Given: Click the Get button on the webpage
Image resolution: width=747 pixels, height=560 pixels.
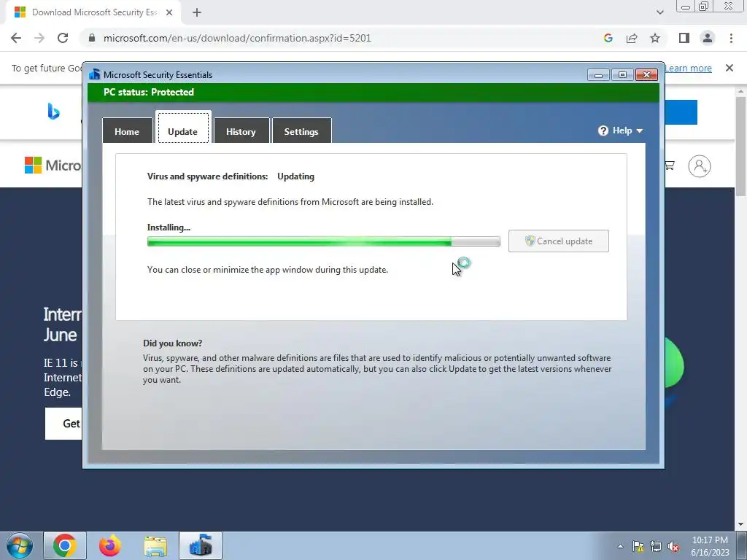Looking at the screenshot, I should point(64,424).
